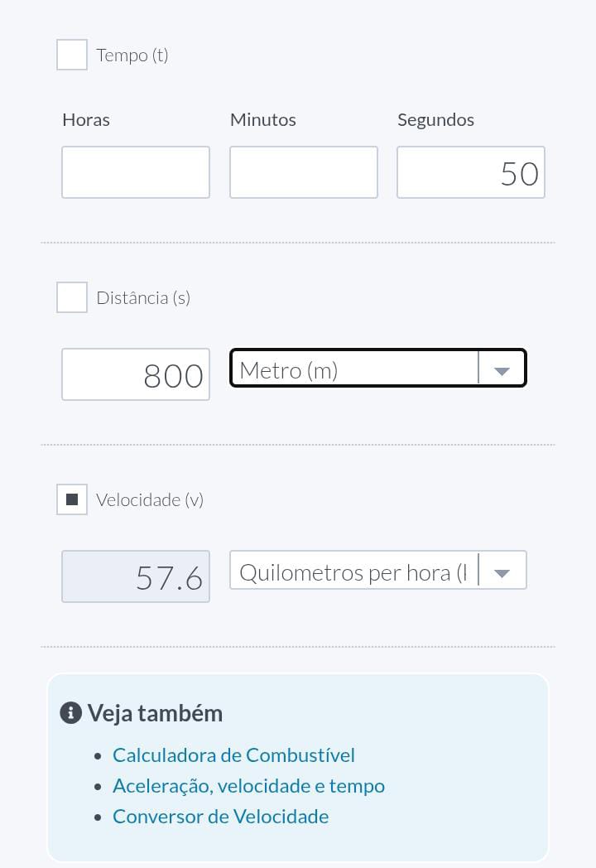Open Aceleração, velocidade e tempo link

click(x=248, y=786)
